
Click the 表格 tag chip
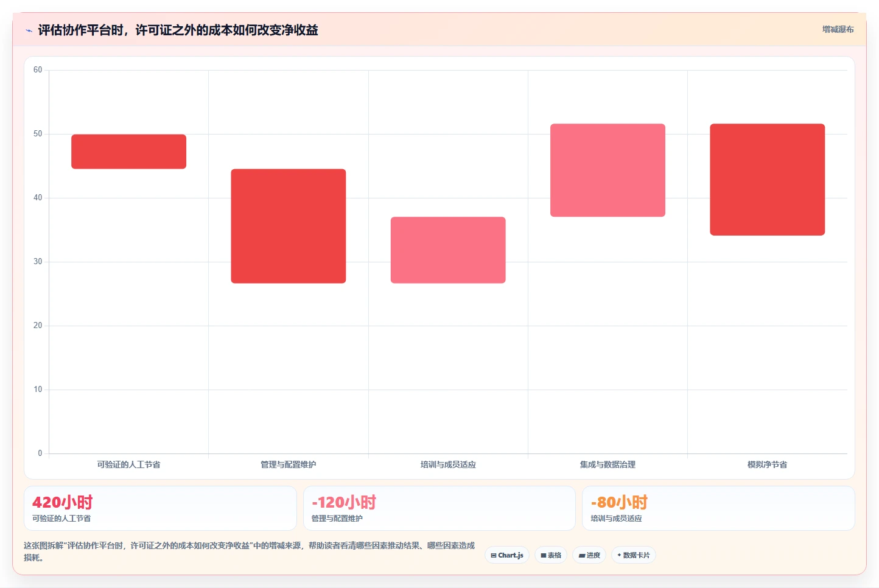pos(551,555)
